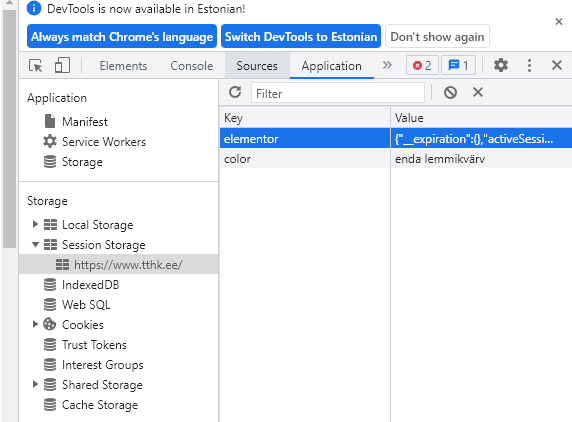Click the Cache Storage database icon
This screenshot has width=572, height=422.
click(50, 404)
